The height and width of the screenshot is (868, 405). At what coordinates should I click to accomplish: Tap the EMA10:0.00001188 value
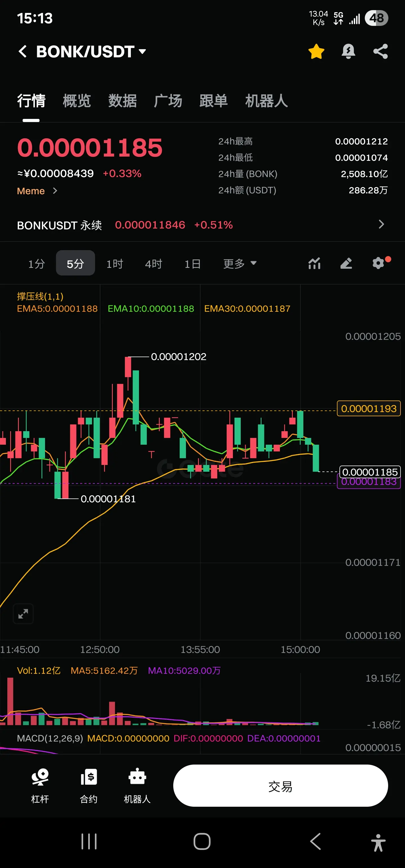151,309
